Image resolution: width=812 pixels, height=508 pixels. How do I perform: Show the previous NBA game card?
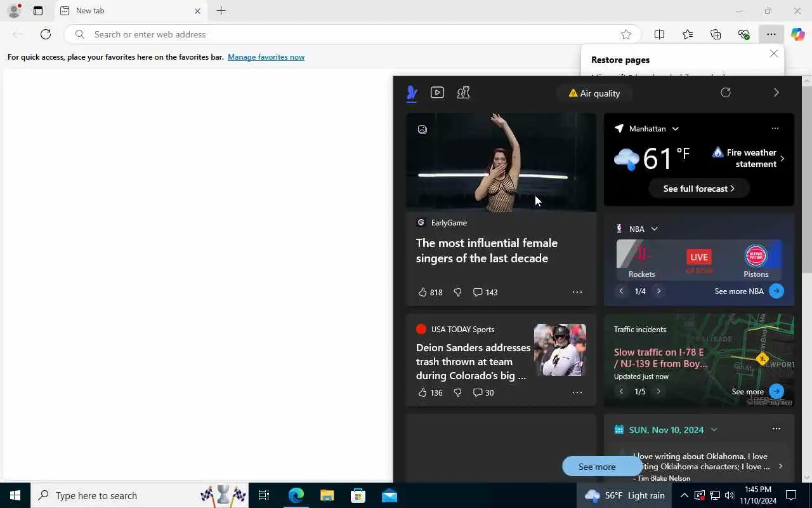(x=621, y=291)
